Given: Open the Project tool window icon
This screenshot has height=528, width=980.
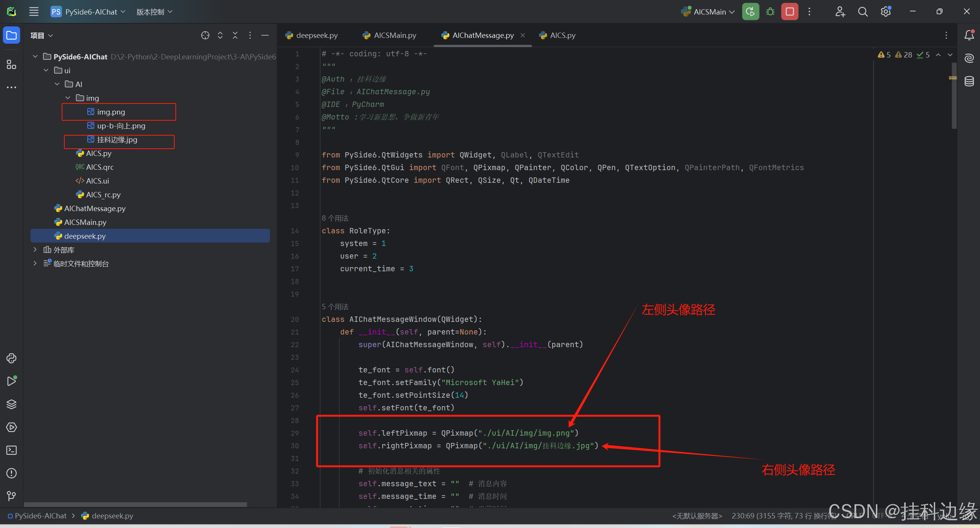Looking at the screenshot, I should coord(11,36).
